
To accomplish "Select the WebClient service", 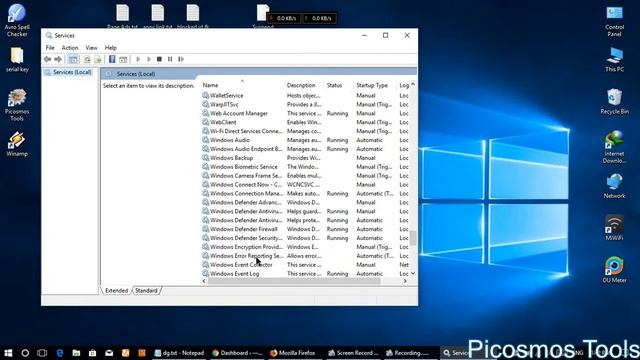I will click(305, 122).
